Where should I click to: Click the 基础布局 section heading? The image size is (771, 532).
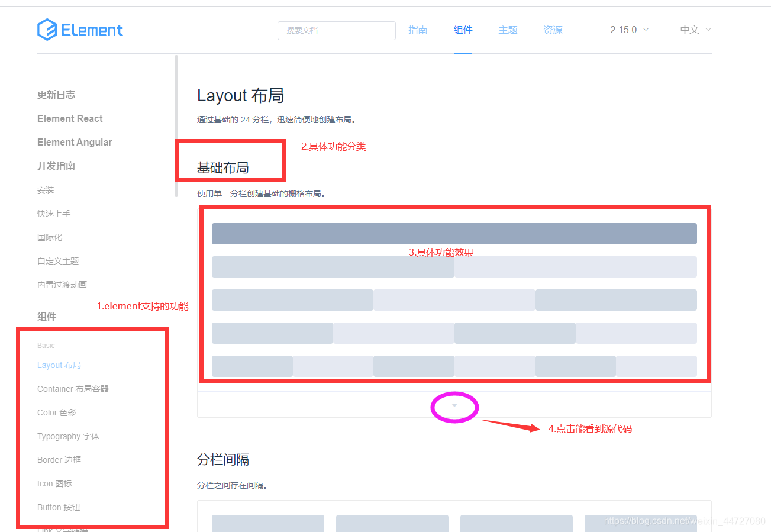click(x=223, y=168)
